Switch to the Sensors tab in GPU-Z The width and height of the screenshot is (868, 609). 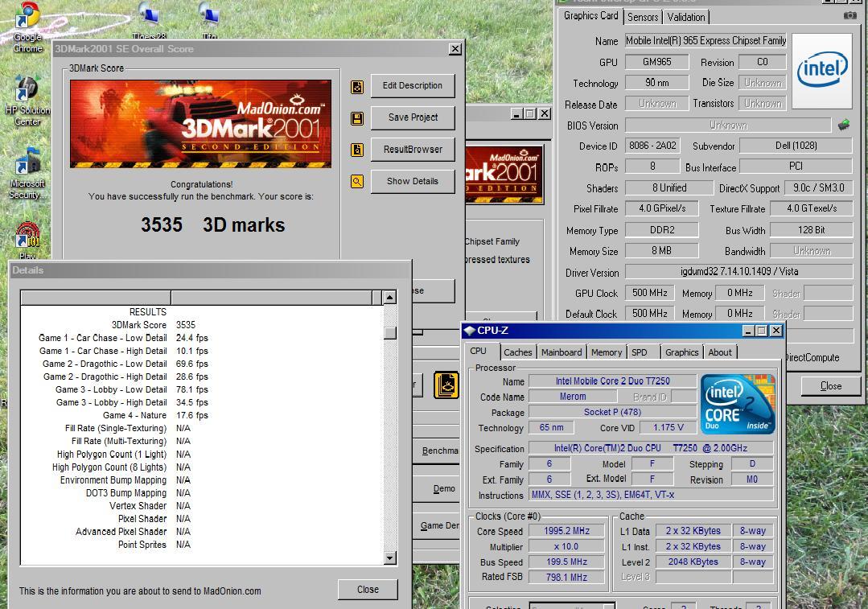click(x=642, y=17)
